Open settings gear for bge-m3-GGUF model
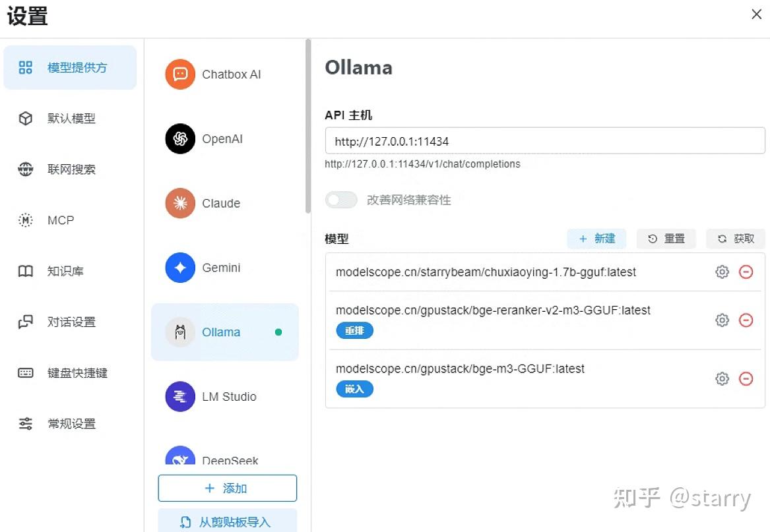770x532 pixels. click(722, 378)
